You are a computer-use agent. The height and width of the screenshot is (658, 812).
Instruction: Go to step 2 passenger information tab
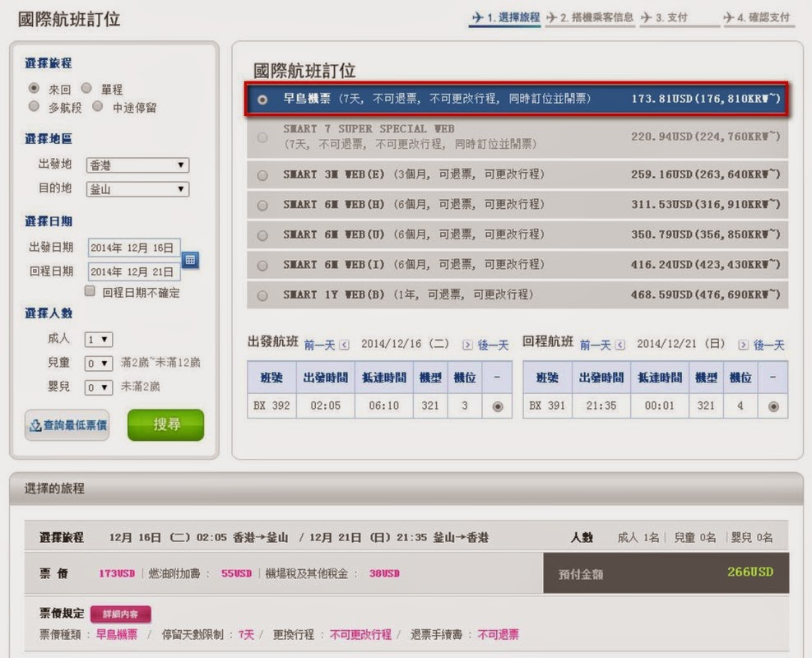pyautogui.click(x=589, y=17)
